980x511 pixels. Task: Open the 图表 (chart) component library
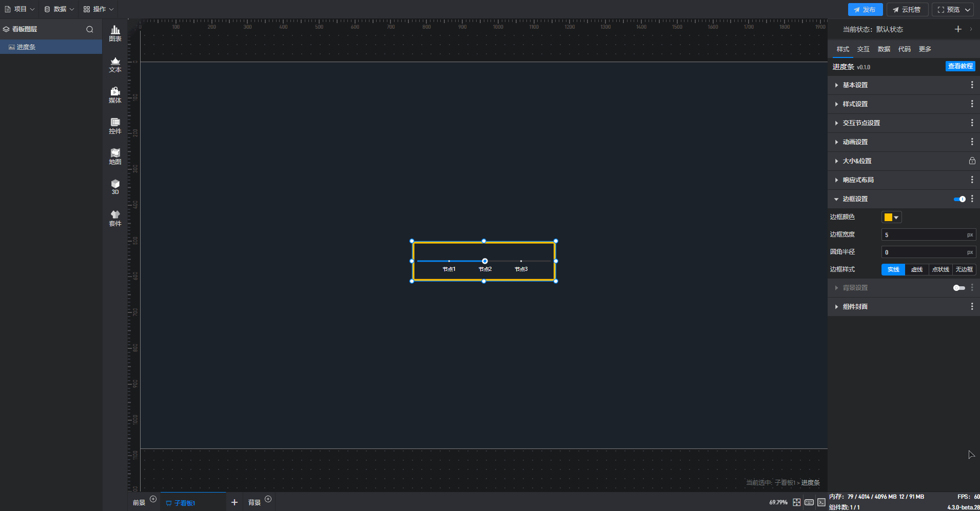pos(115,34)
